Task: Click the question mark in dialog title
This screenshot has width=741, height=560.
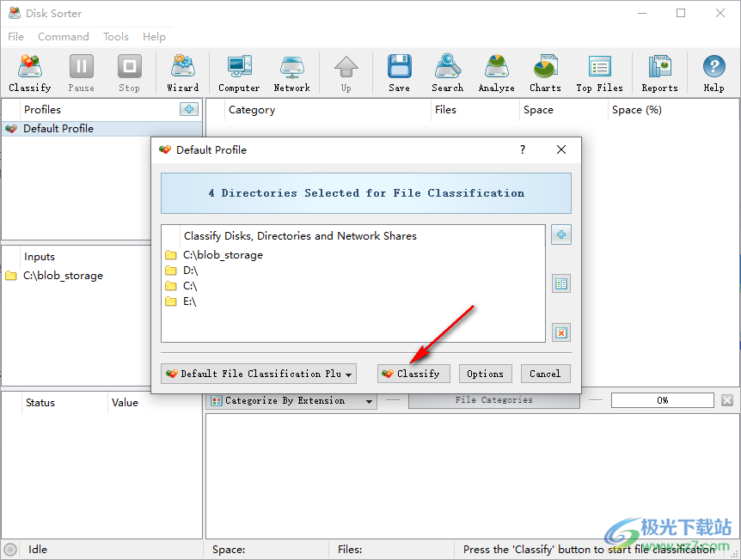Action: 522,149
